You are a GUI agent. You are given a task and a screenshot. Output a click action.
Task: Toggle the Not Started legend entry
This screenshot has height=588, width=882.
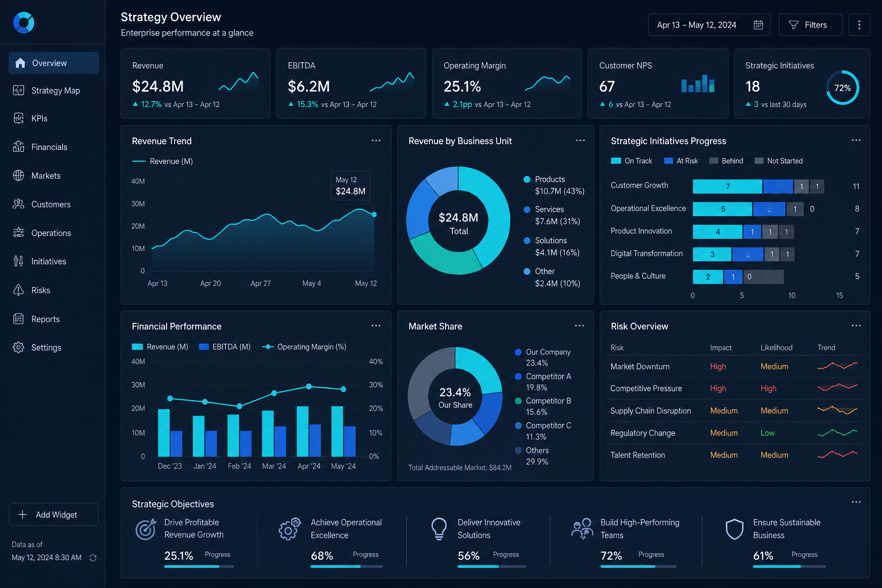[779, 161]
